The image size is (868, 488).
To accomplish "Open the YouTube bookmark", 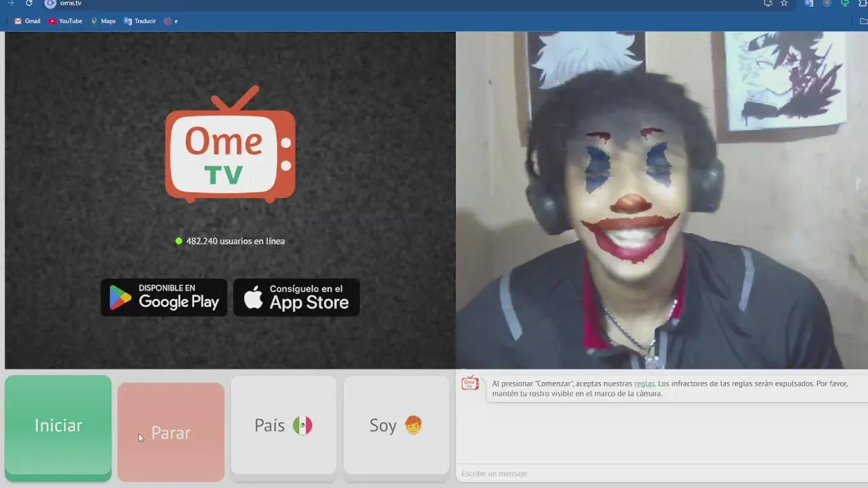I will click(x=65, y=21).
